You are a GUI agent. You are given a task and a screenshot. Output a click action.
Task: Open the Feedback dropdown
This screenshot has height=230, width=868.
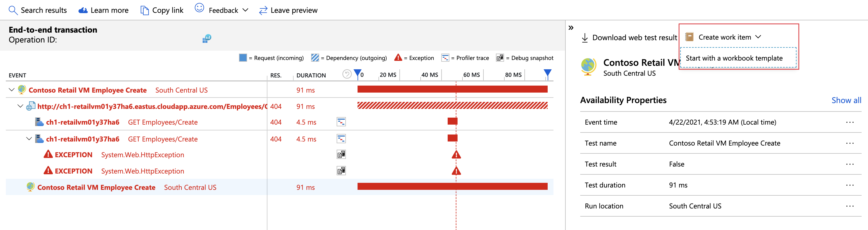(x=222, y=9)
